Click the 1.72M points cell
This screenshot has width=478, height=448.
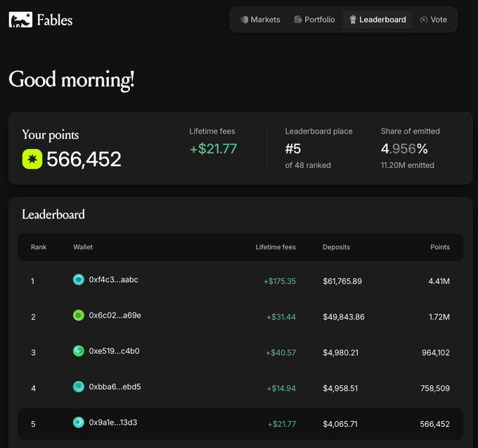439,317
